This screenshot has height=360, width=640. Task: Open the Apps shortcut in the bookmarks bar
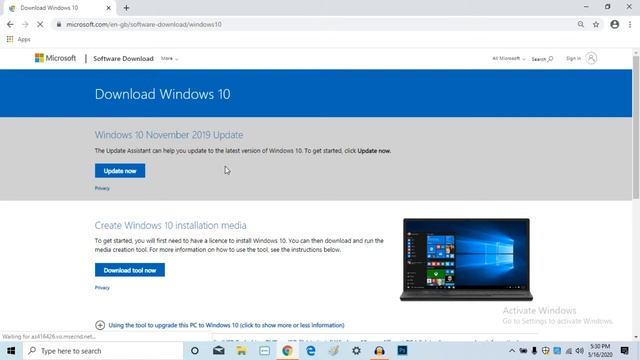pyautogui.click(x=18, y=39)
